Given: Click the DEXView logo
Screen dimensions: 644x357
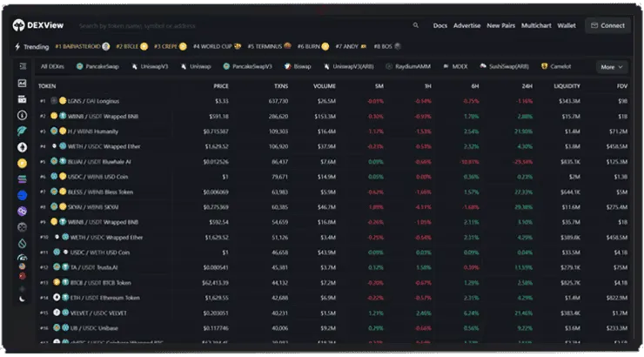Looking at the screenshot, I should click(x=37, y=25).
